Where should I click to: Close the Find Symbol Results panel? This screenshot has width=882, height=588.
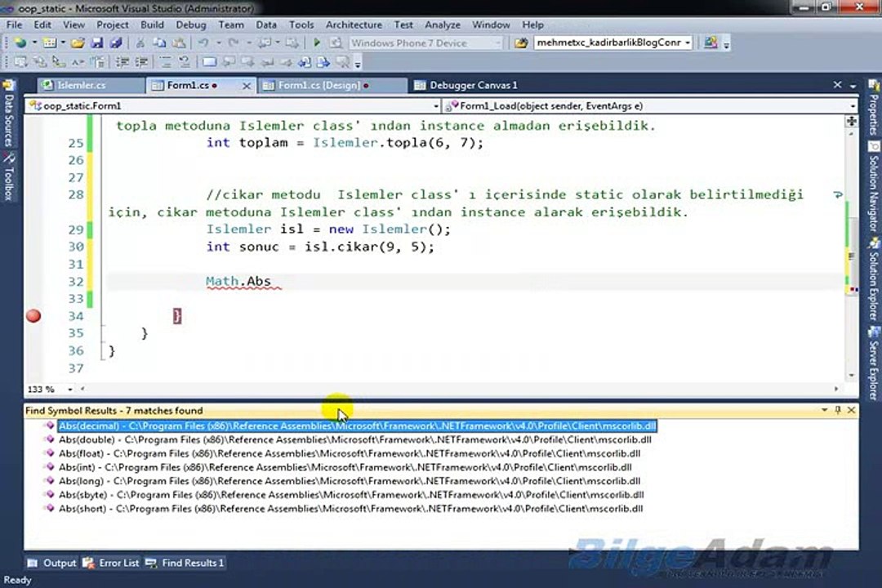tap(851, 410)
